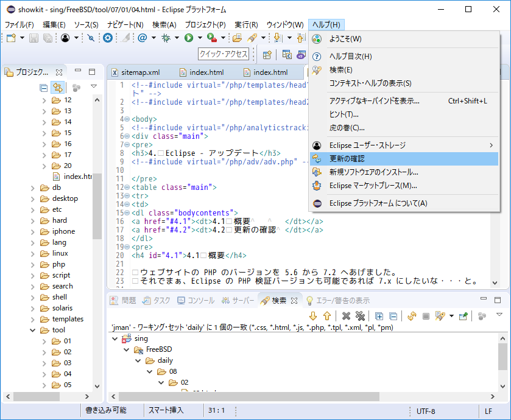Expand all search results icon
This screenshot has width=511, height=420.
[379, 316]
